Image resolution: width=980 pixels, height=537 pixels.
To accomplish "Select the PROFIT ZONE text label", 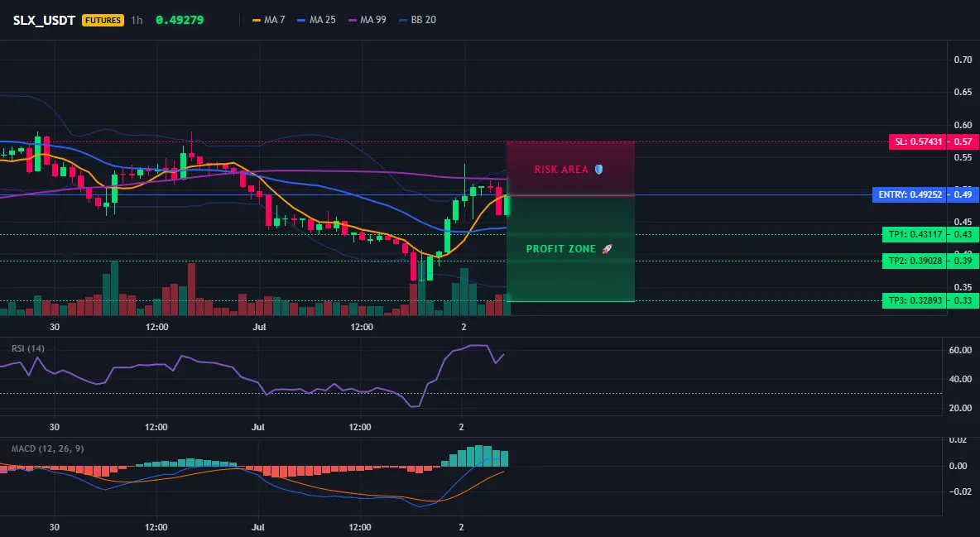I will (561, 249).
